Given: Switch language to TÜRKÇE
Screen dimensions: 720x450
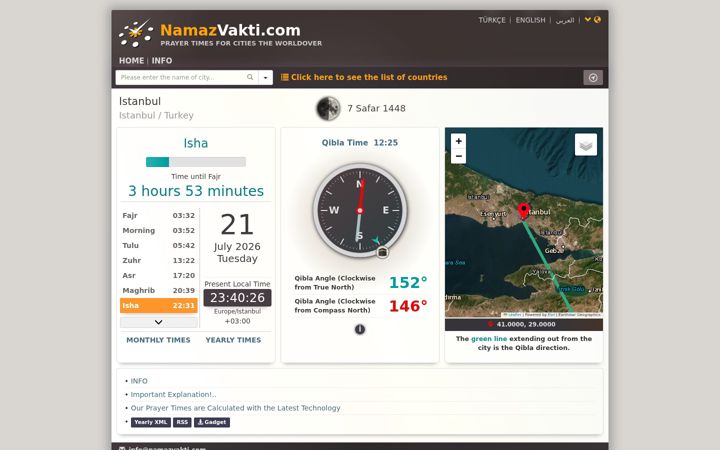Looking at the screenshot, I should [x=492, y=20].
